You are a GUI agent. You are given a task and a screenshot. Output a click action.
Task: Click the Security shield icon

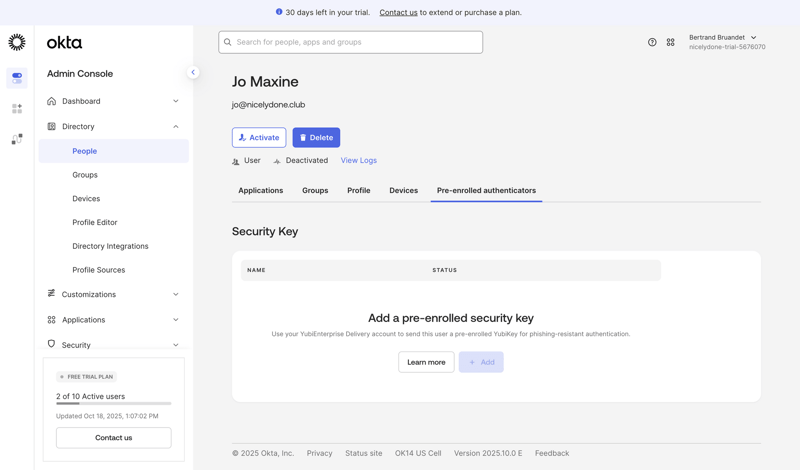pos(52,344)
